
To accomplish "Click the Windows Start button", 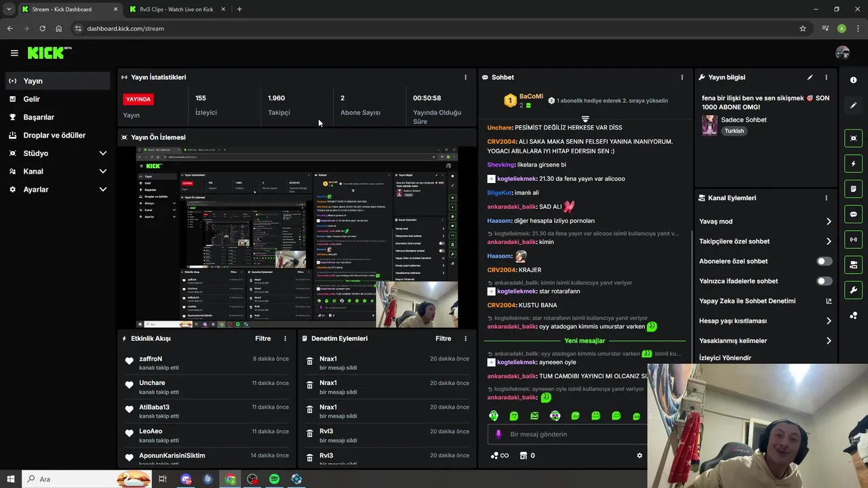I will tap(11, 479).
